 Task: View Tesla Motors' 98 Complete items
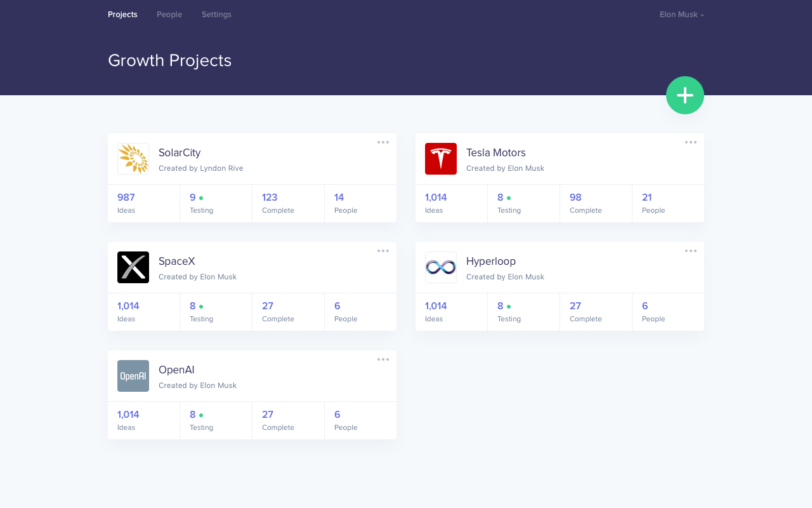tap(596, 203)
